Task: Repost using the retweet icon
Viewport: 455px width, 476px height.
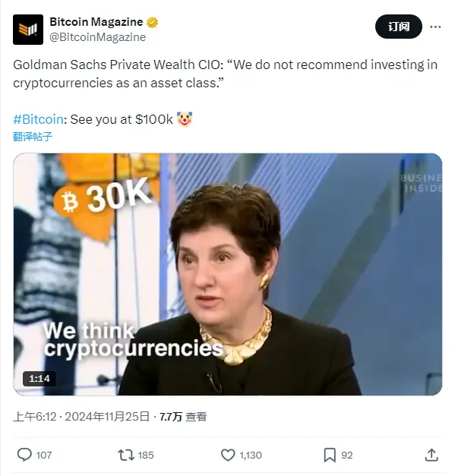Action: pyautogui.click(x=126, y=455)
